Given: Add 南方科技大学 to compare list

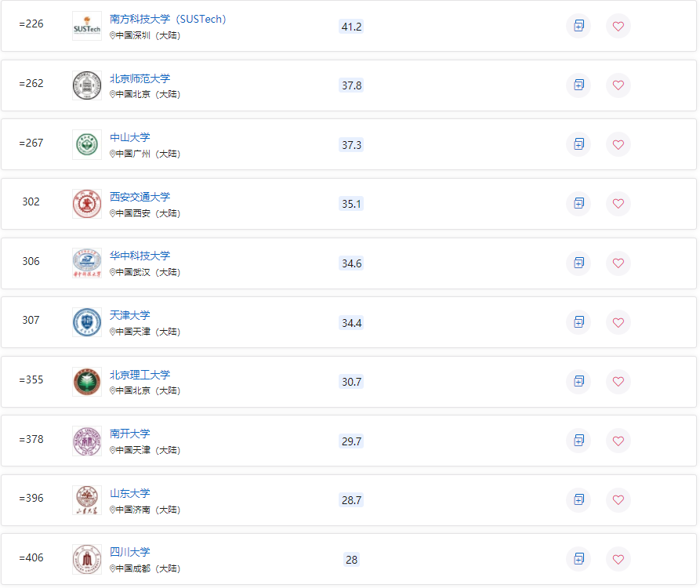Looking at the screenshot, I should tap(578, 26).
